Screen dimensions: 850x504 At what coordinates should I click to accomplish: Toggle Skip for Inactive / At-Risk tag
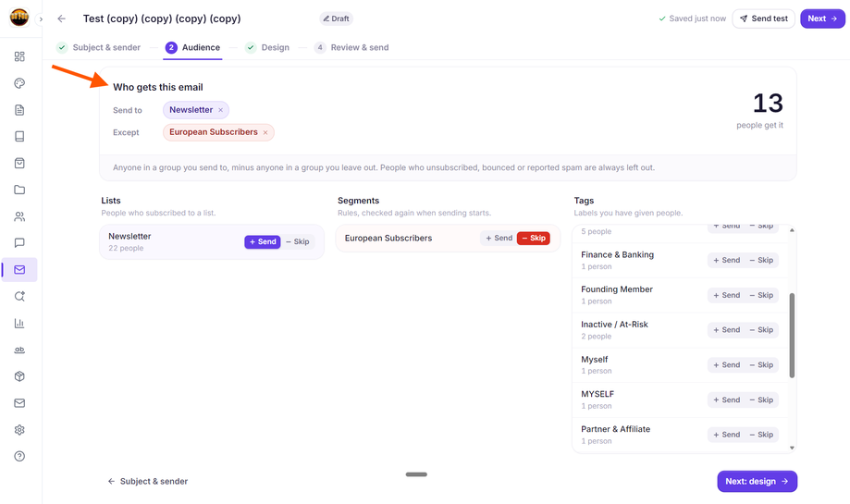[x=761, y=330]
